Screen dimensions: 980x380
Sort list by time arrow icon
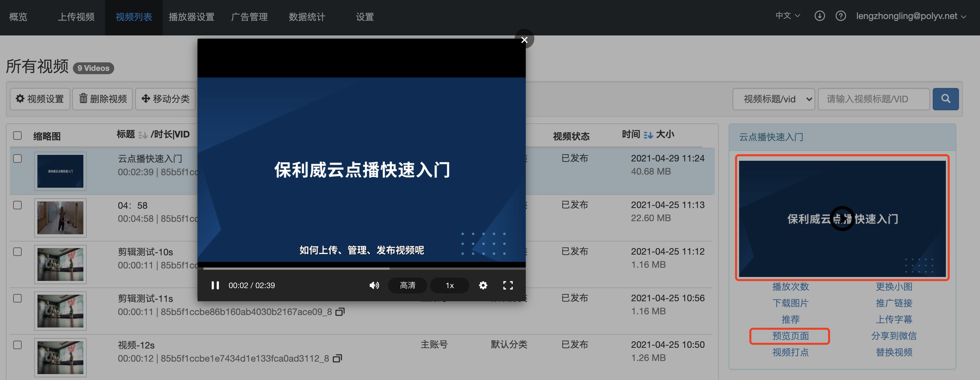tap(648, 135)
